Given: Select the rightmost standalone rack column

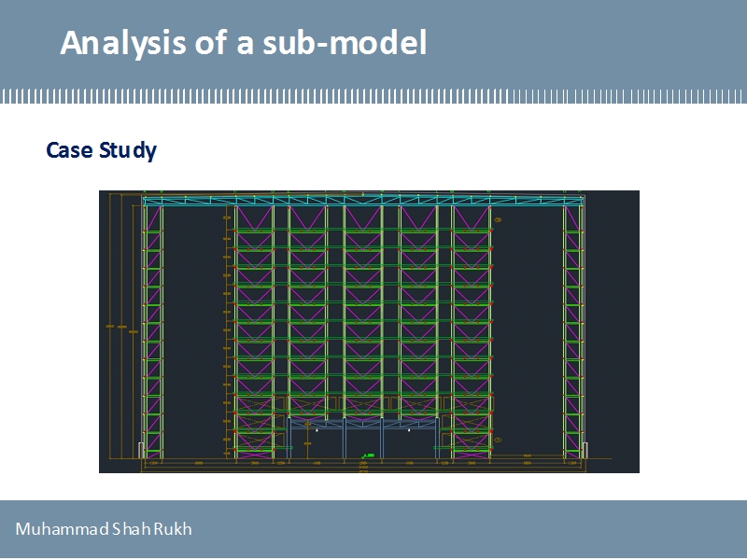Looking at the screenshot, I should (x=572, y=327).
